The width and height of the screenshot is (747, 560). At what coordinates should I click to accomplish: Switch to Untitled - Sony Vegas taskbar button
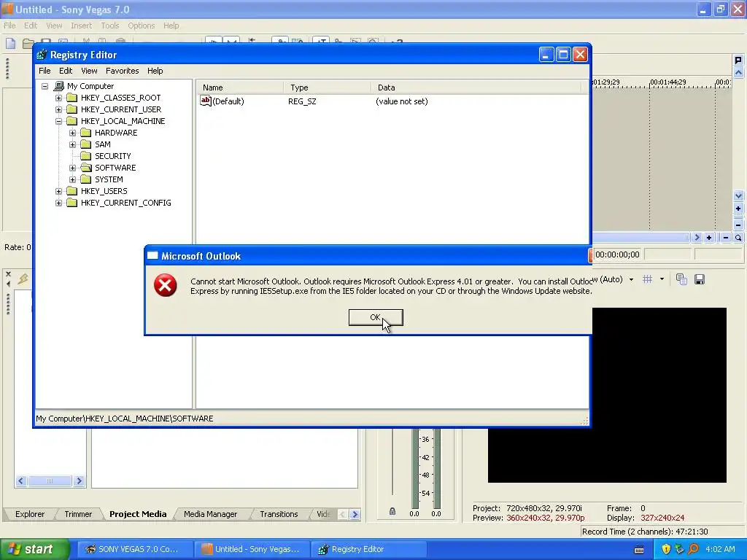(252, 549)
